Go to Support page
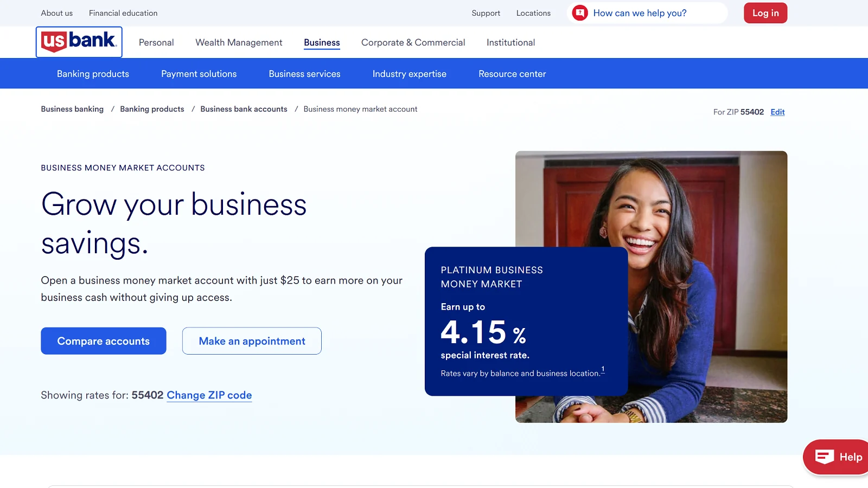Screen dimensions: 868x488 pyautogui.click(x=486, y=13)
